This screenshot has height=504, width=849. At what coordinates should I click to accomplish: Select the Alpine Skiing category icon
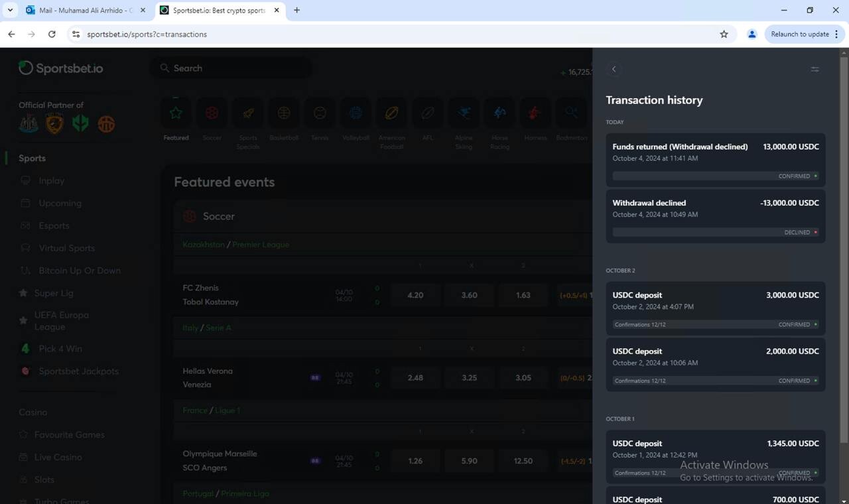[x=464, y=113]
